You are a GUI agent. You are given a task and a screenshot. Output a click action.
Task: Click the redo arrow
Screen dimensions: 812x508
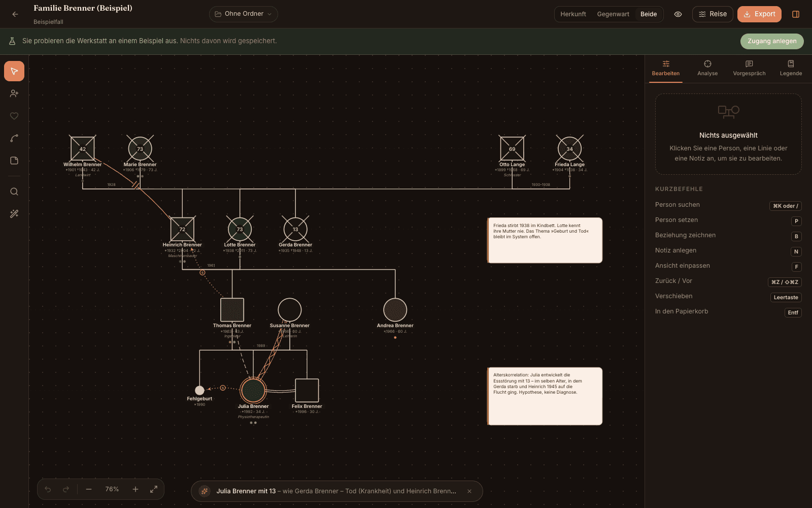pos(66,489)
